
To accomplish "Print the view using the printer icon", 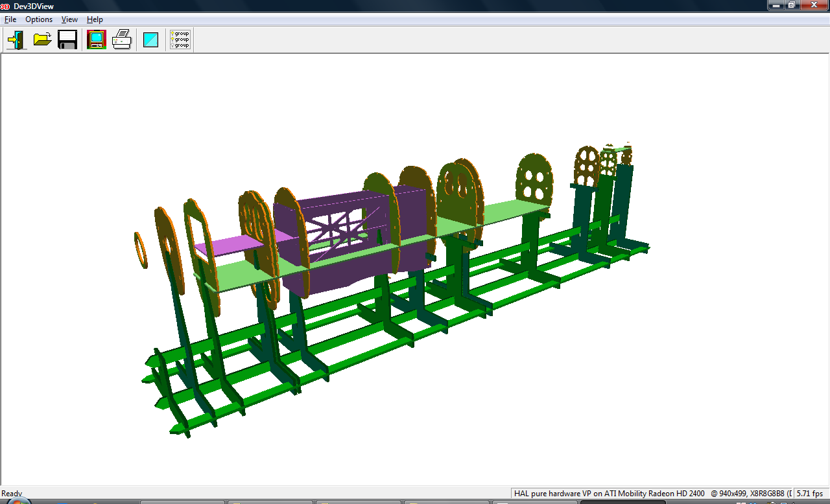I will (x=122, y=40).
